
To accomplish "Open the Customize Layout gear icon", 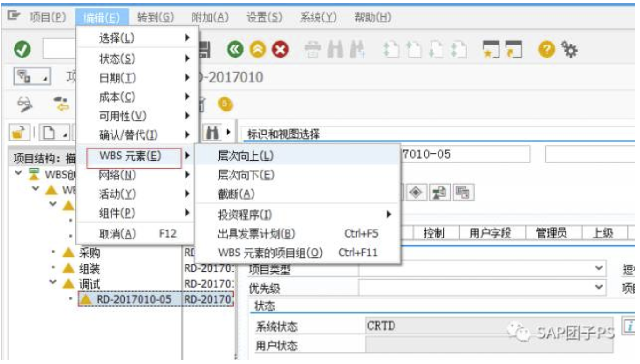I will point(570,49).
